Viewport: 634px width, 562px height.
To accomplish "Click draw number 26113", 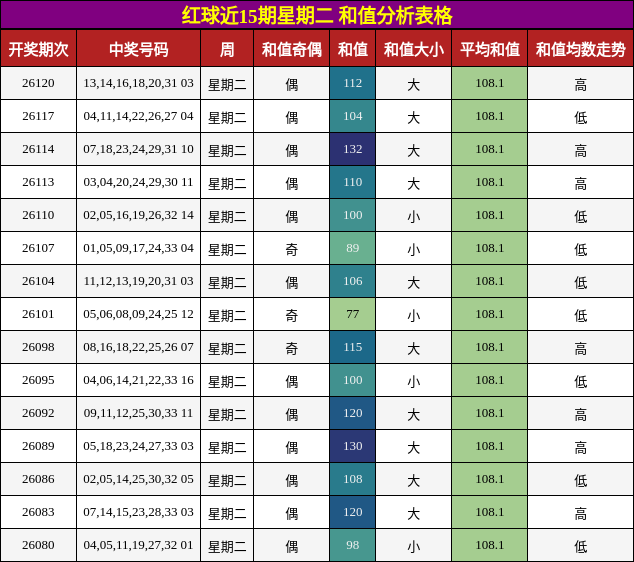I will click(x=38, y=182).
